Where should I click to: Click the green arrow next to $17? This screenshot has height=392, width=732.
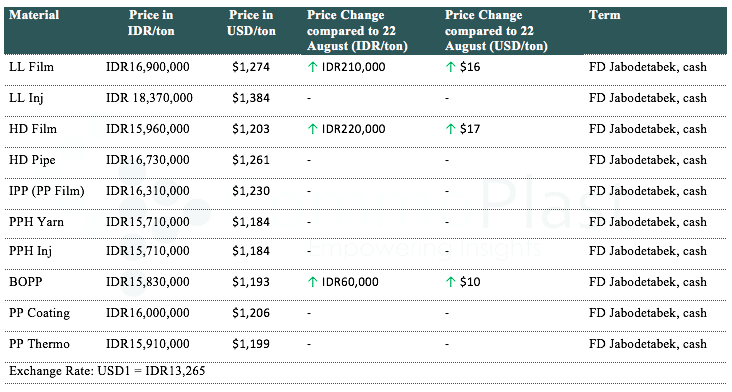tap(450, 129)
